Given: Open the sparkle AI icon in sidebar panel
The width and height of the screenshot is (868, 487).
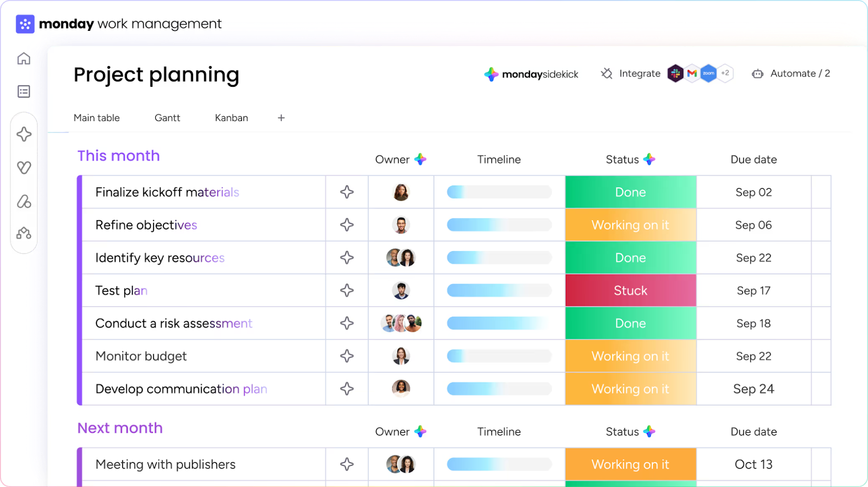Looking at the screenshot, I should pos(24,134).
